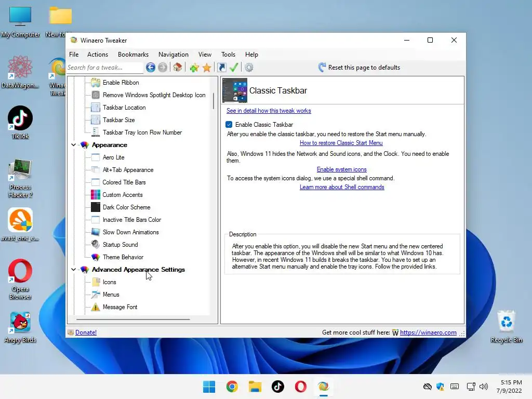The image size is (532, 399).
Task: Open the View menu
Action: (x=205, y=54)
